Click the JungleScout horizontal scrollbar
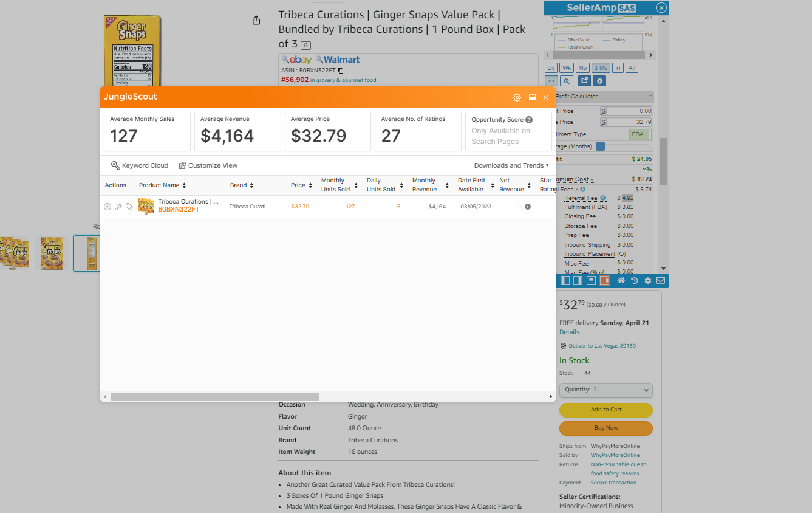 (x=214, y=396)
